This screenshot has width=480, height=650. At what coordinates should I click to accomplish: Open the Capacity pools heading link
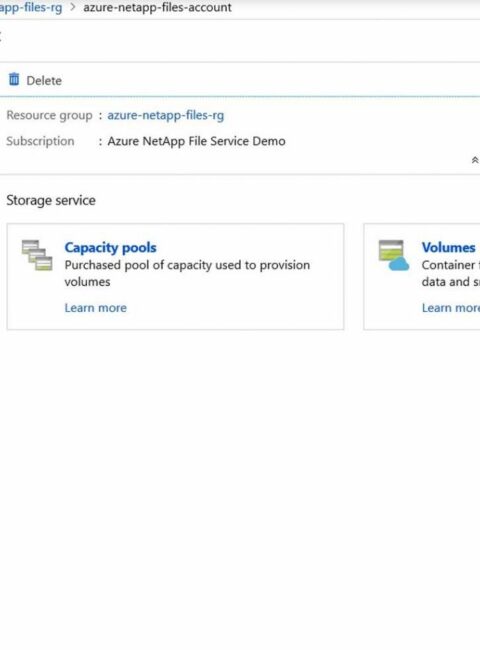coord(110,247)
